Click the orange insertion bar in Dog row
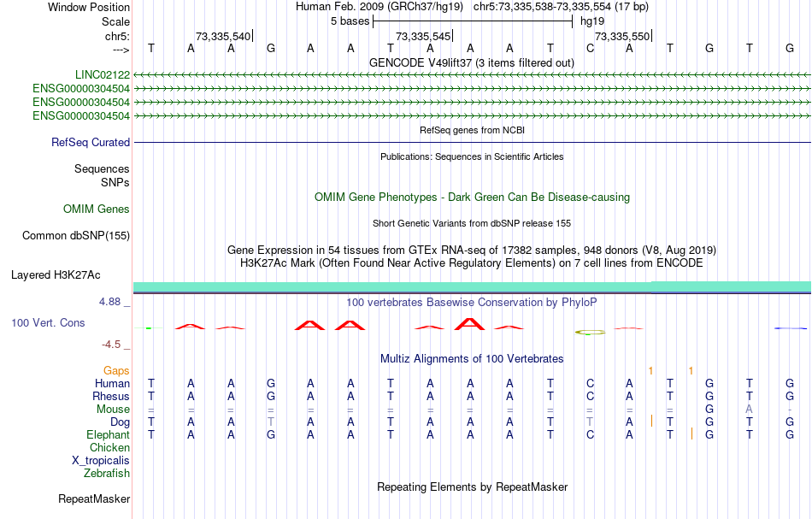The height and width of the screenshot is (519, 812). coord(651,422)
